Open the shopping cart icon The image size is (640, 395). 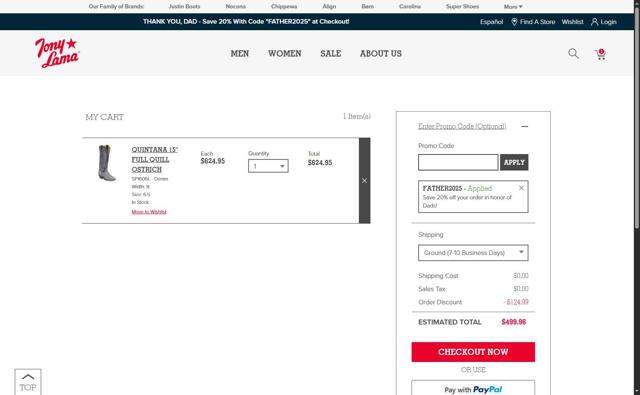click(600, 54)
